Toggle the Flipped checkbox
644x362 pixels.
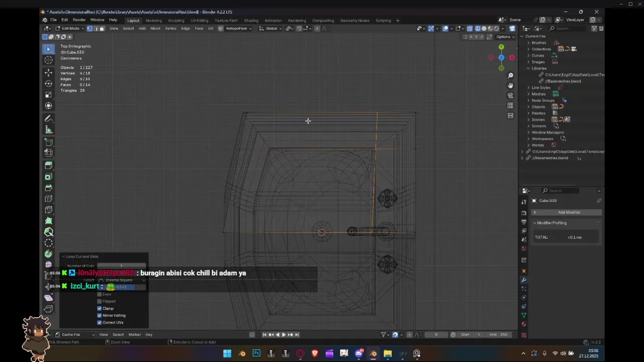(100, 301)
